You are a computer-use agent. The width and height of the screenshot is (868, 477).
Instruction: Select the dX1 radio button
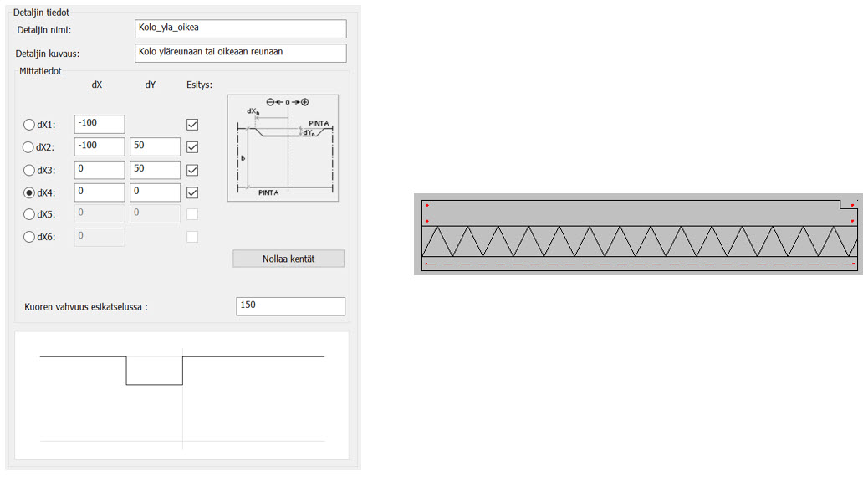[29, 125]
